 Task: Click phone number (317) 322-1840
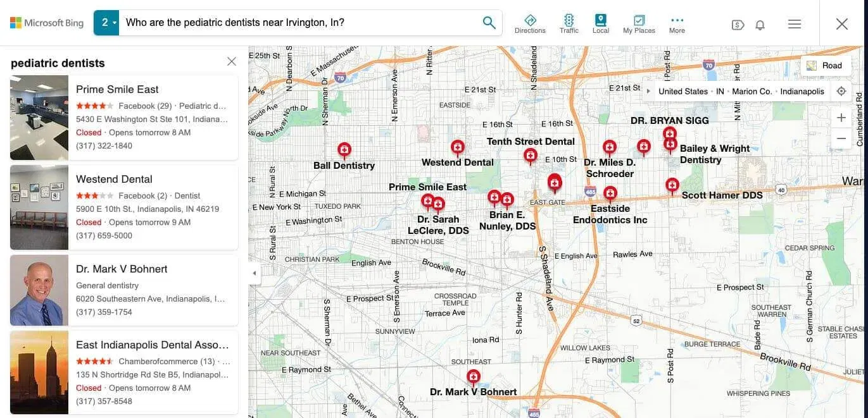(x=104, y=145)
